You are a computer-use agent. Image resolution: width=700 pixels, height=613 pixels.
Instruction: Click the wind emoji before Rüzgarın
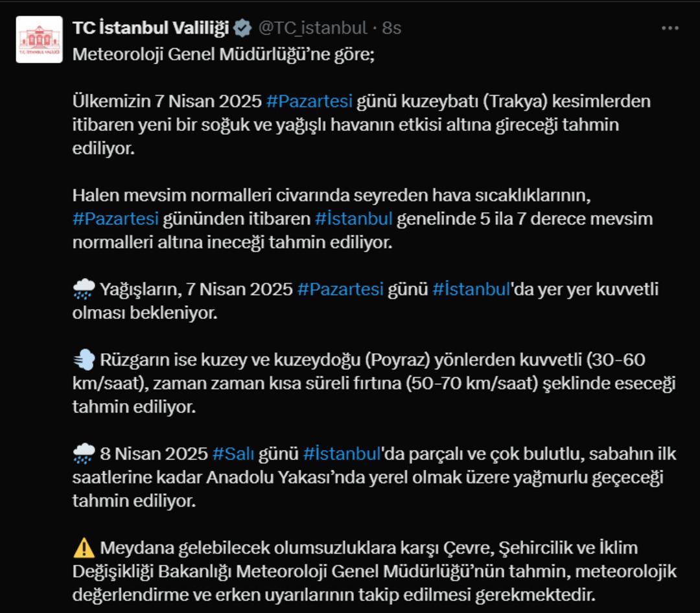84,360
